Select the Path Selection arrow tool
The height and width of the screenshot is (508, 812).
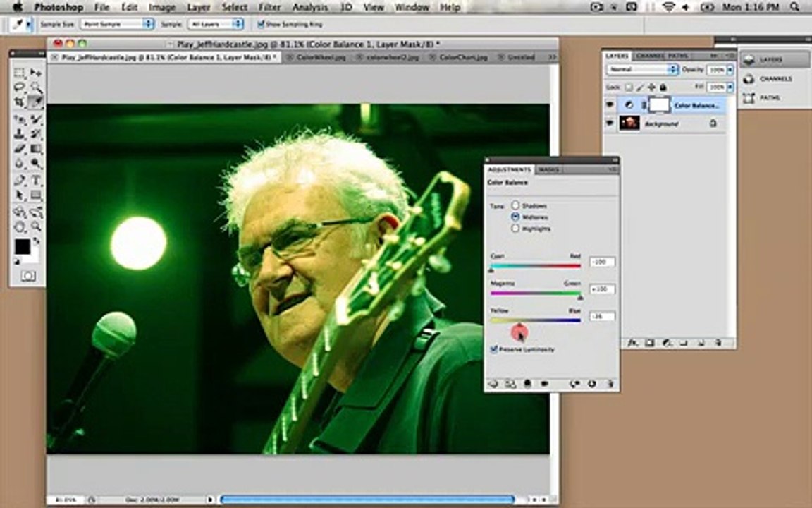pyautogui.click(x=20, y=195)
